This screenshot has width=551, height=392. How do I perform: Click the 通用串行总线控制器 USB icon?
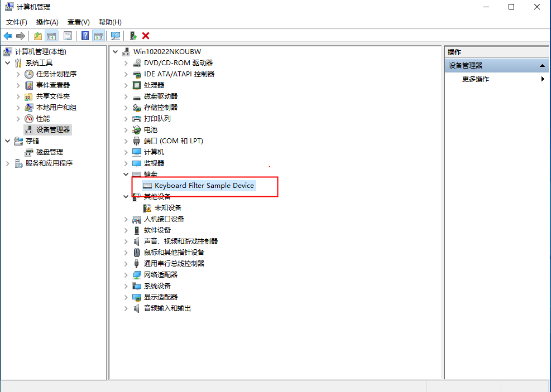coord(137,264)
